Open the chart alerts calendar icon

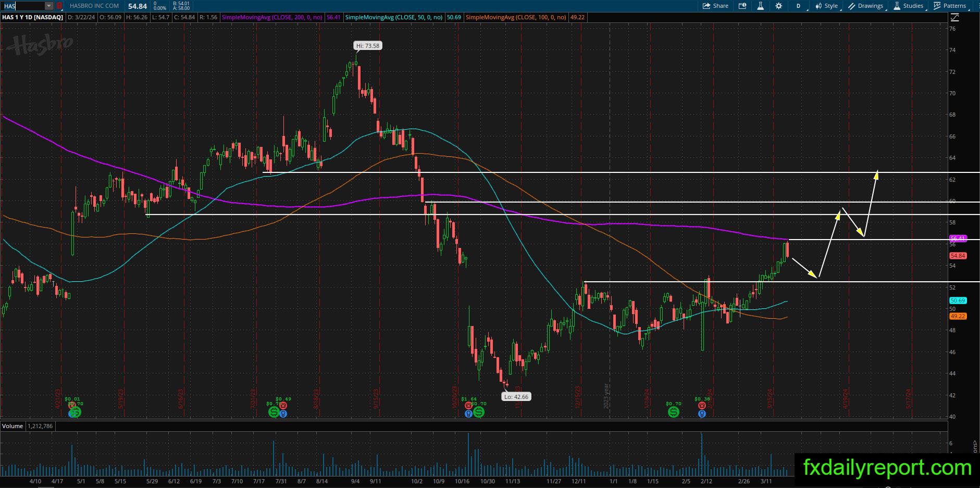[x=742, y=6]
